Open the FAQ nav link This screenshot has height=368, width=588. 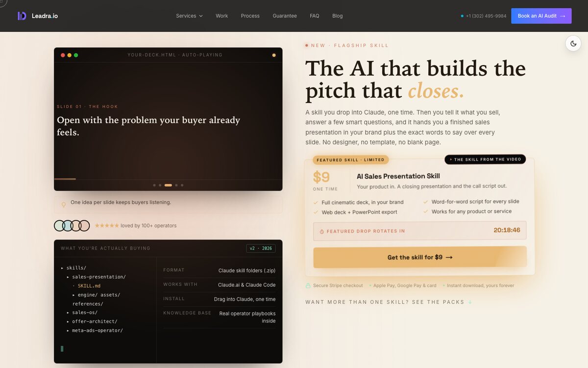315,16
